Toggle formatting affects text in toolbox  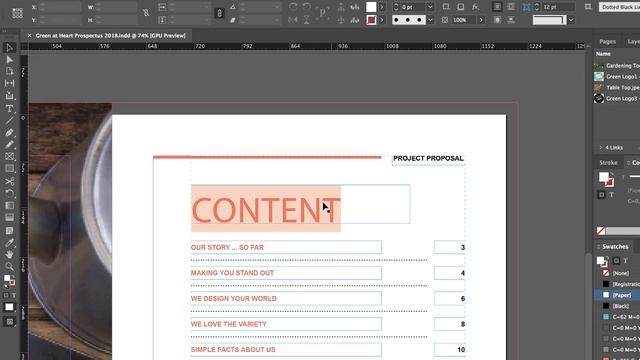[13, 295]
